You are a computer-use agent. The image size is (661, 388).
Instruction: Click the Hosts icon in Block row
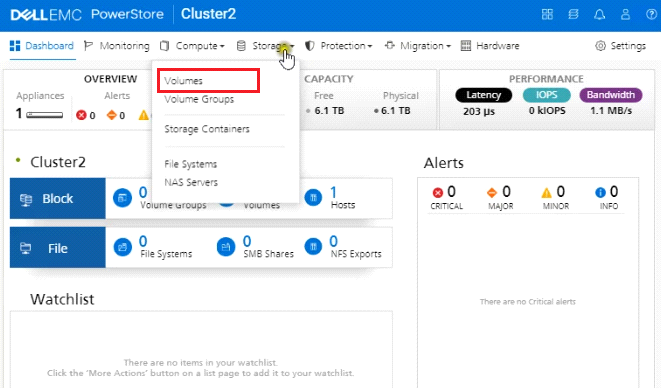(x=313, y=198)
